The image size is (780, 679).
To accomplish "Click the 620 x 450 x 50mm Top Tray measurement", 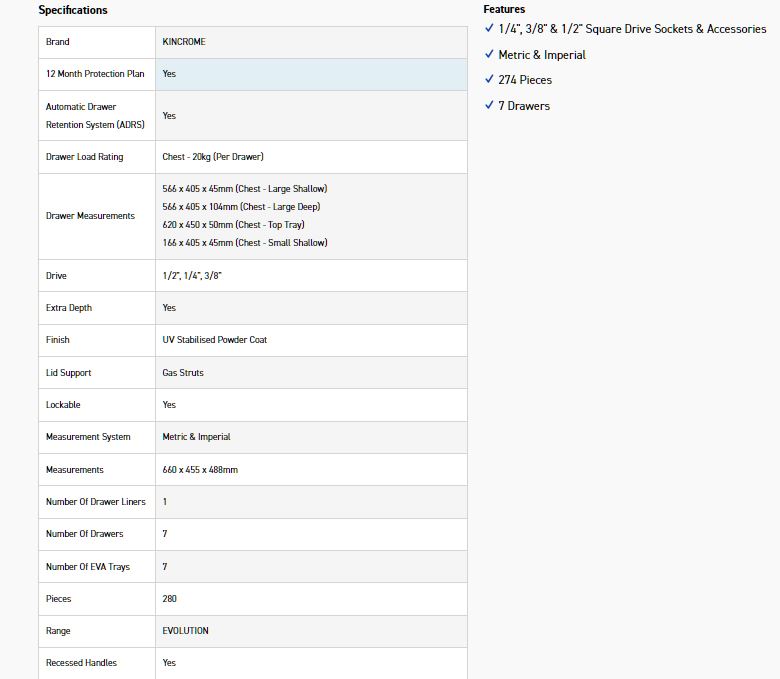I will tap(233, 225).
